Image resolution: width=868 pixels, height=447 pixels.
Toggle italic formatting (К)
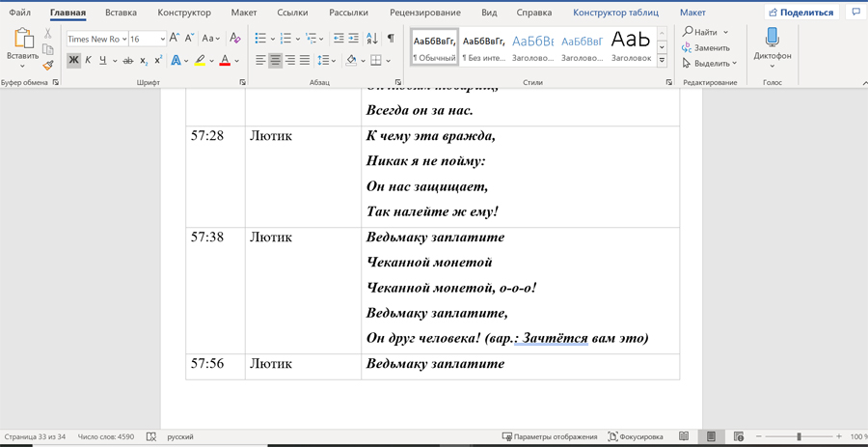click(x=88, y=61)
